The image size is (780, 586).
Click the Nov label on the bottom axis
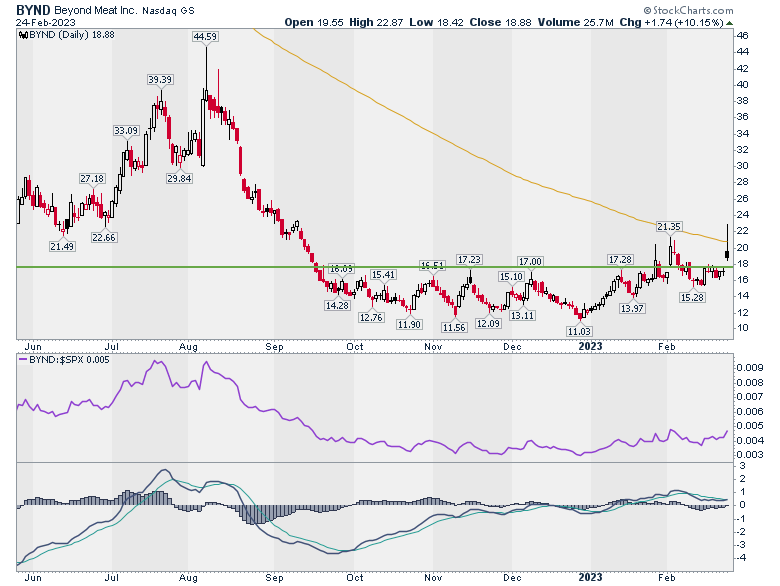[434, 578]
